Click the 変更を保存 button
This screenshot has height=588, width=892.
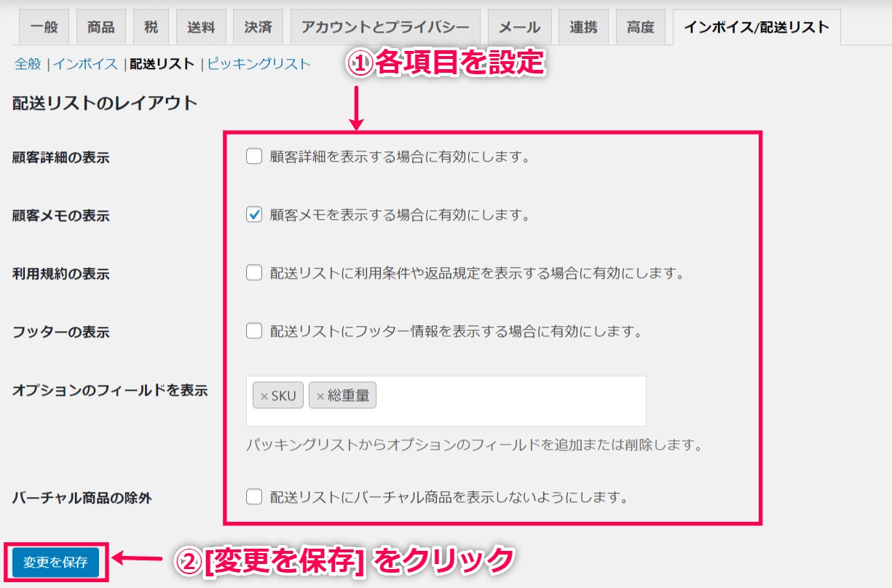click(55, 562)
